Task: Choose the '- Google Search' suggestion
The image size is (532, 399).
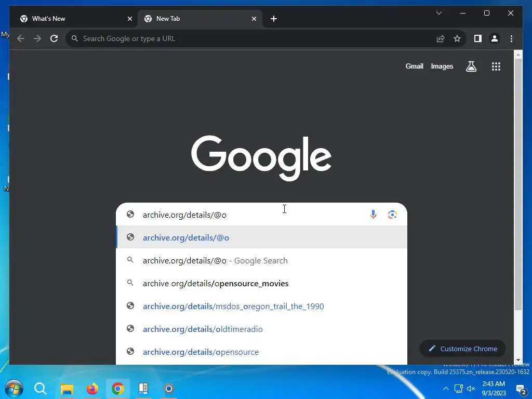Action: [x=262, y=261]
